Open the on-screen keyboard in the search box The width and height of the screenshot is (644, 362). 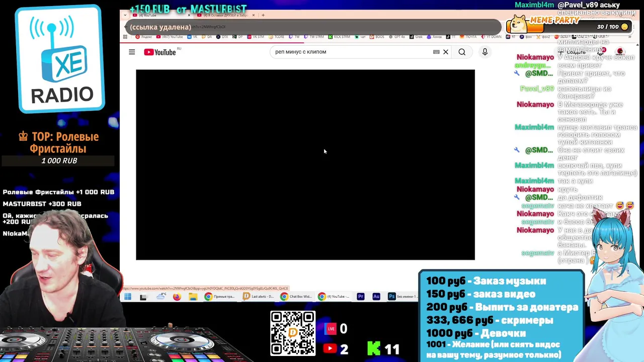pyautogui.click(x=436, y=52)
